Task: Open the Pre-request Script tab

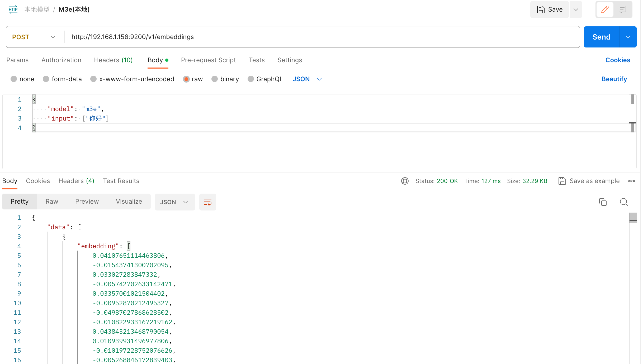Action: 208,60
